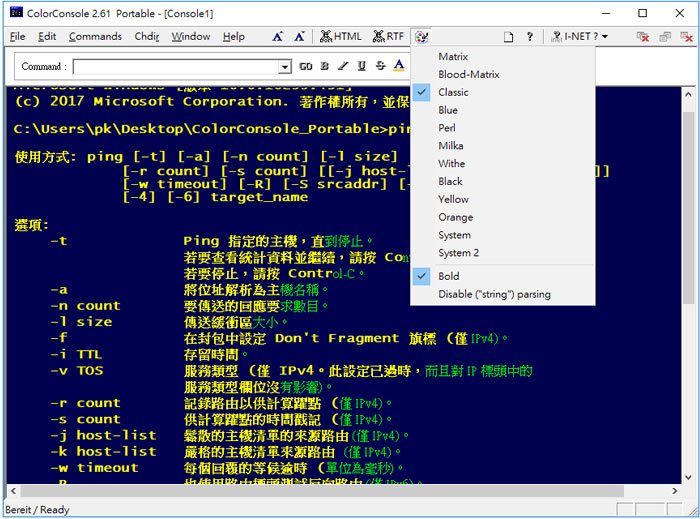Choose the Blood-Matrix theme
The width and height of the screenshot is (700, 519).
click(468, 74)
